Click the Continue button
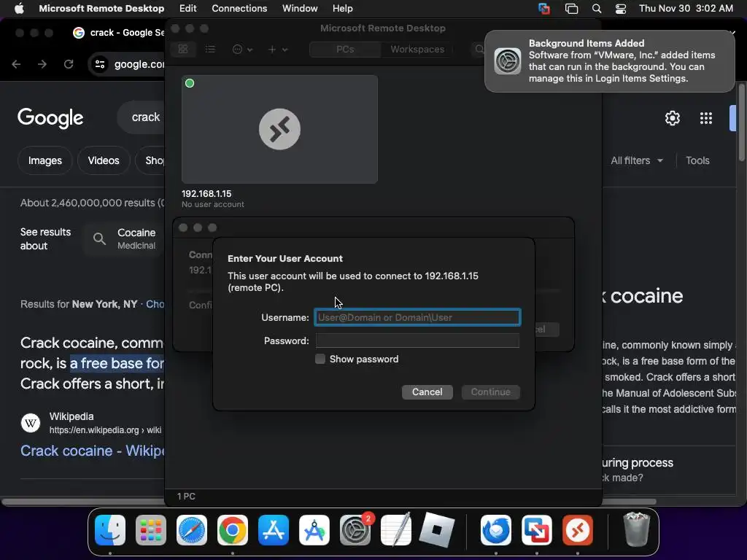This screenshot has height=560, width=747. [x=491, y=392]
